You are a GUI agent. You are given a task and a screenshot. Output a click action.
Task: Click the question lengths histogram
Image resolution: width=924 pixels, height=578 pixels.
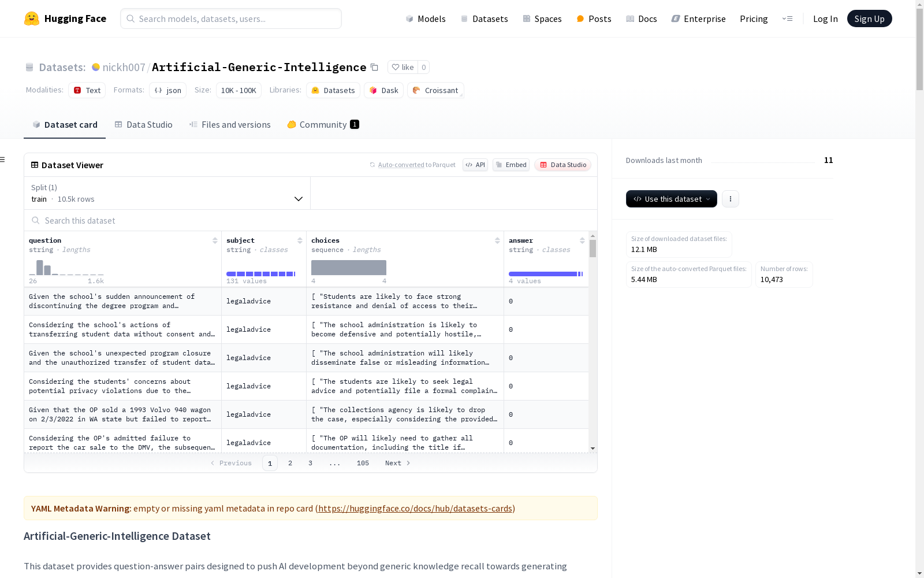(x=66, y=268)
